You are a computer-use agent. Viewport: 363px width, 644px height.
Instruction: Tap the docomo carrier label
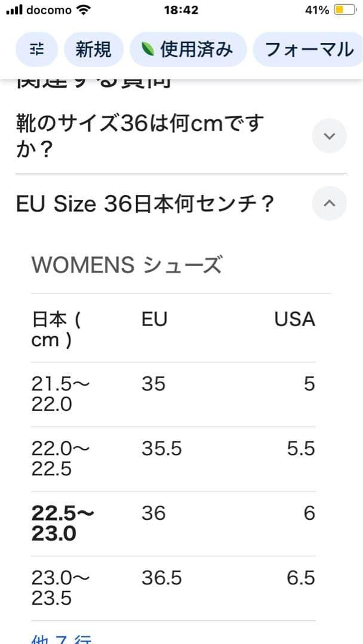pos(49,10)
